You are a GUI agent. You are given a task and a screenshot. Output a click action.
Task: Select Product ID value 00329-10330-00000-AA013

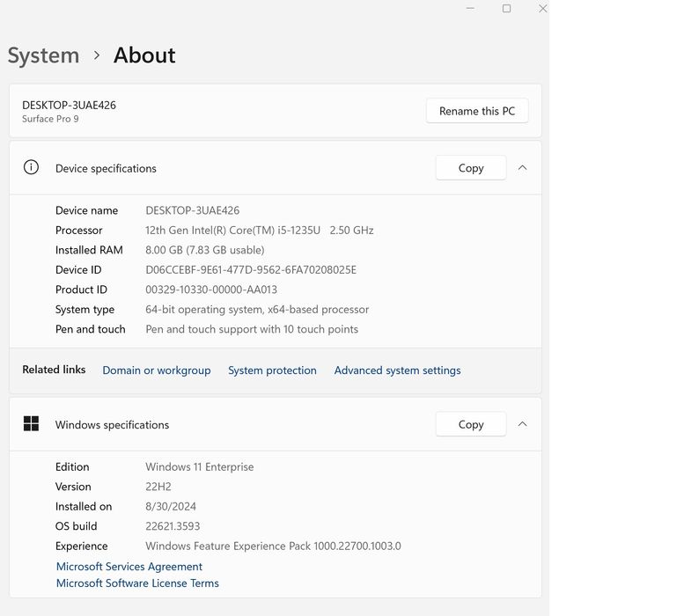[211, 290]
